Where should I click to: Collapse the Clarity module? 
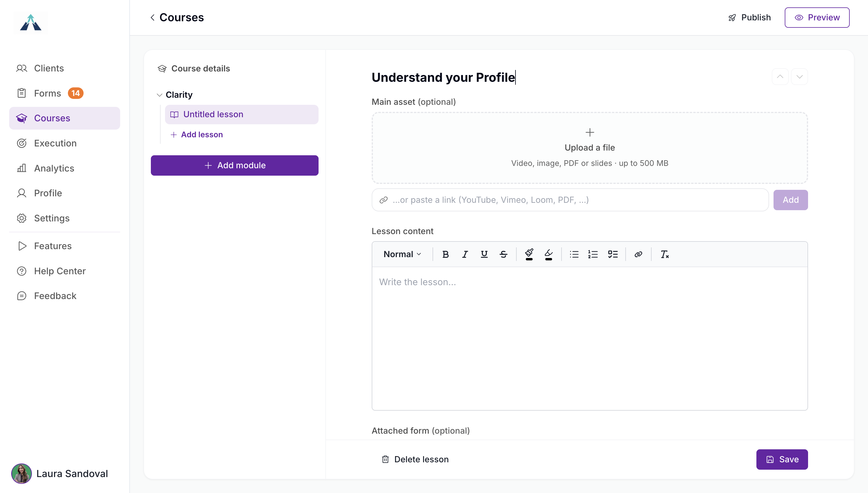click(x=159, y=95)
